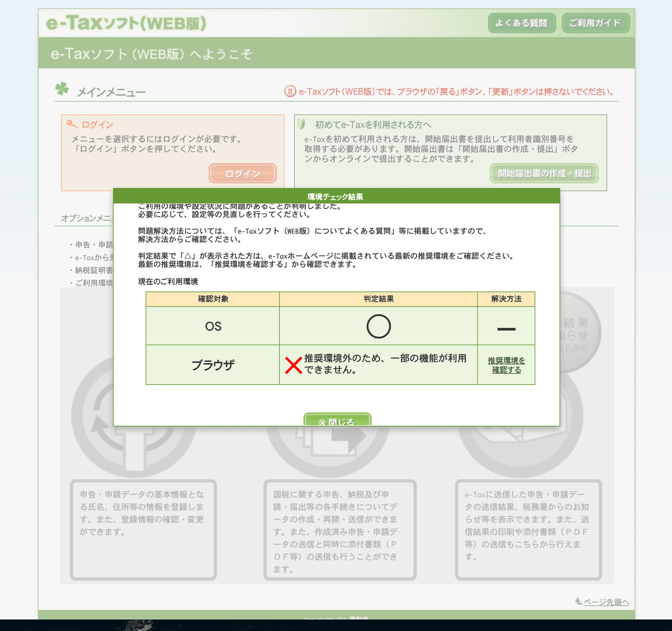This screenshot has height=631, width=672.
Task: Click the key icon beside ログイン heading
Action: tap(72, 124)
